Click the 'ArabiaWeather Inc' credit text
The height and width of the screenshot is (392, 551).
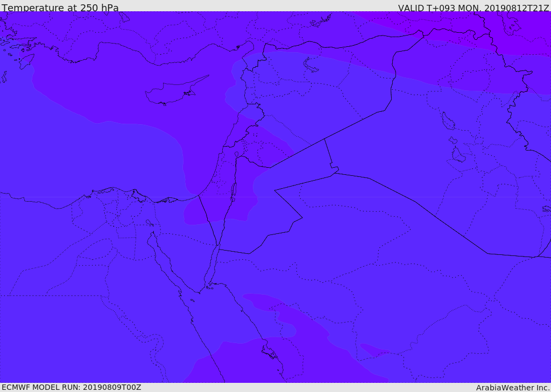513,388
